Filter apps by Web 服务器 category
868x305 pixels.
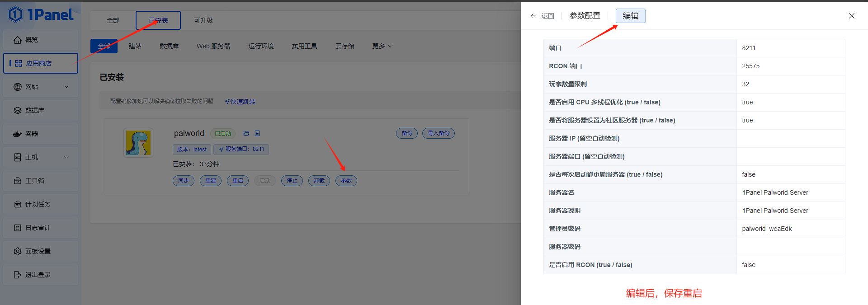pos(213,46)
